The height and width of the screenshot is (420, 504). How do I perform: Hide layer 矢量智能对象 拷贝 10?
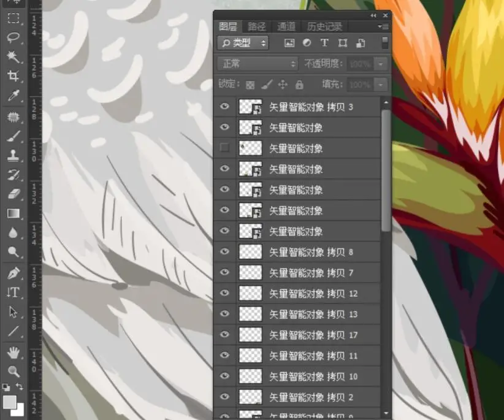224,375
